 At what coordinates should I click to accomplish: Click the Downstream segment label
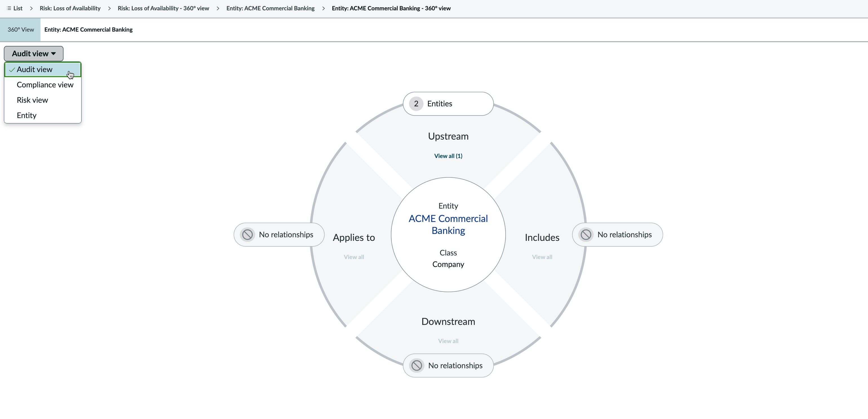(448, 321)
